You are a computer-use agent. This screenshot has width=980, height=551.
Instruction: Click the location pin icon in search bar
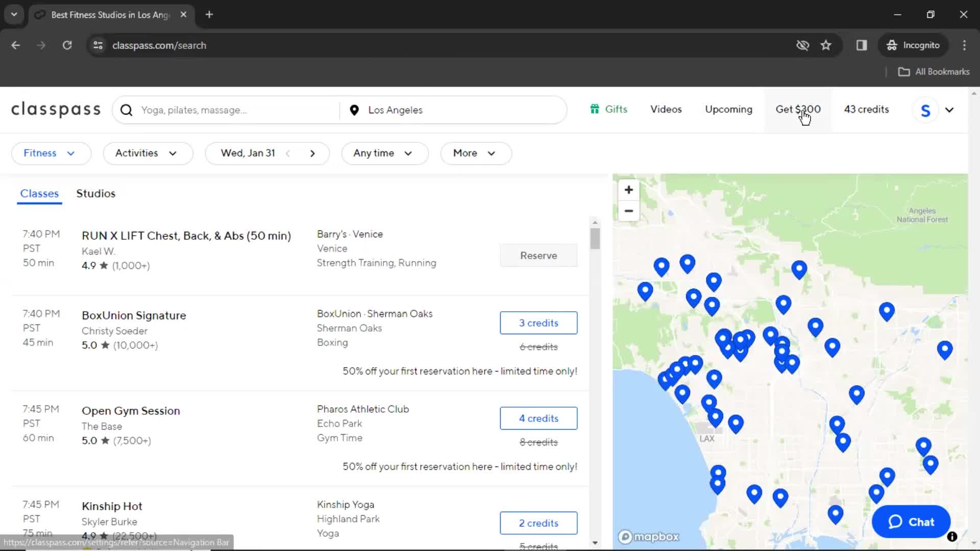pos(355,110)
